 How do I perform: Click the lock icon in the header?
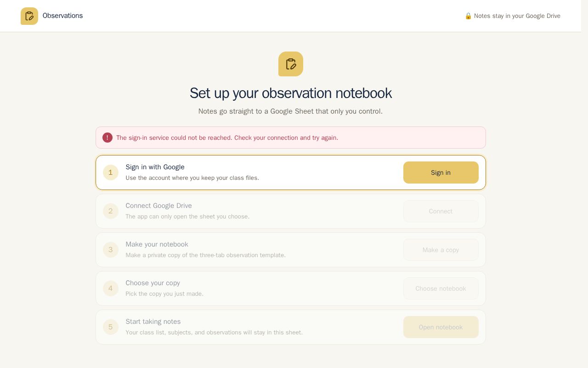tap(468, 16)
